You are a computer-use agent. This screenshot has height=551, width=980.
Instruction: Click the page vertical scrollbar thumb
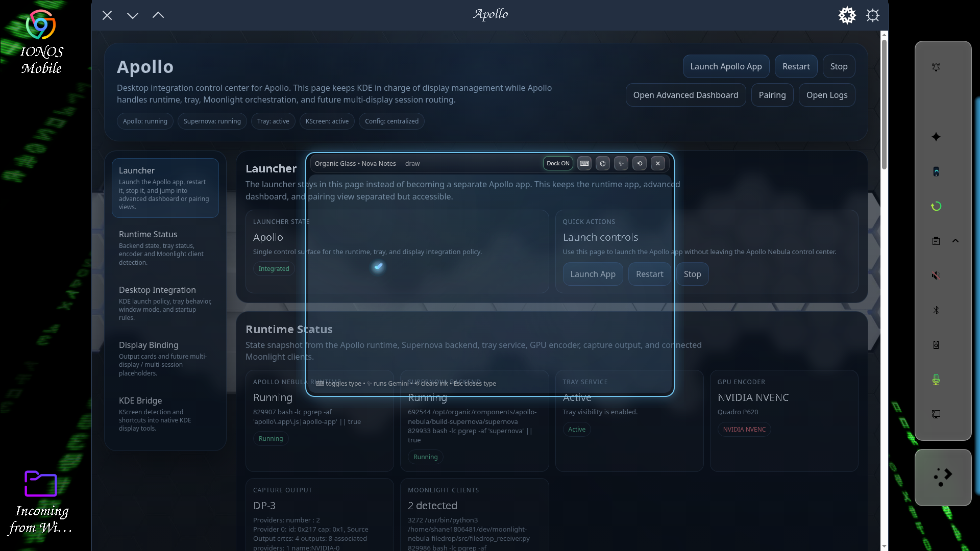coord(884,104)
